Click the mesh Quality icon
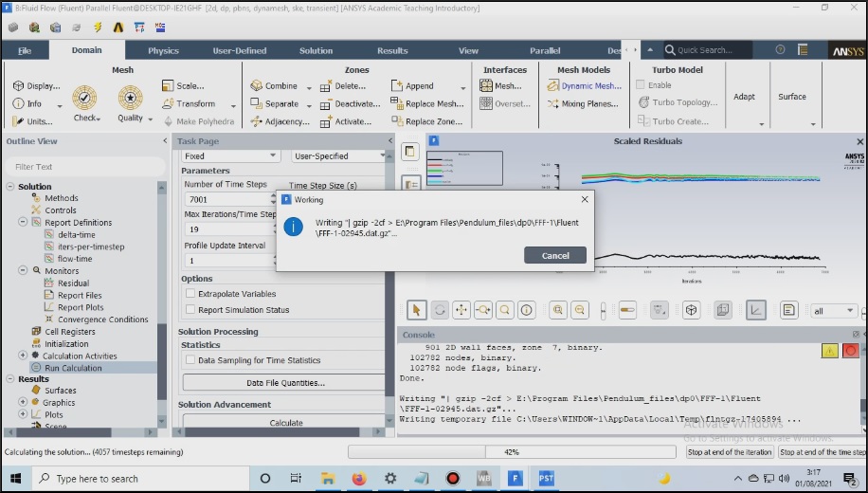This screenshot has width=868, height=493. 130,98
